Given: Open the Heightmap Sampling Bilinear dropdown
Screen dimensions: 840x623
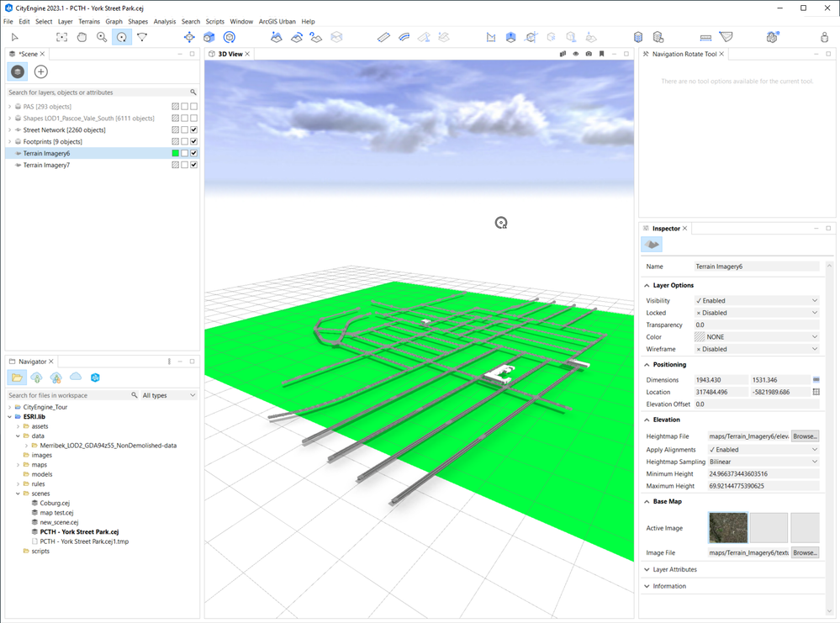Looking at the screenshot, I should click(763, 462).
